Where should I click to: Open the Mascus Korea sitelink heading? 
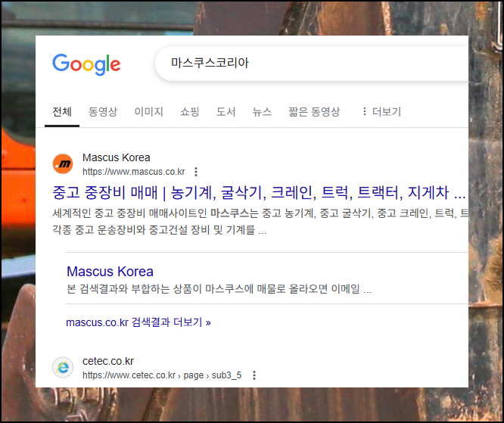point(110,272)
